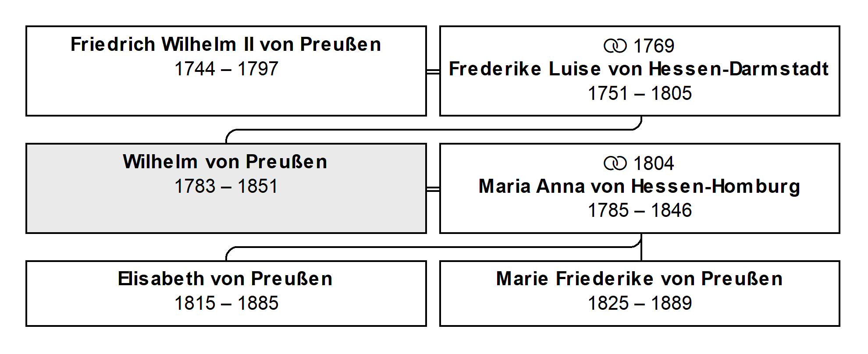Click the dates 1815 – 1885
This screenshot has width=868, height=354.
point(226,303)
